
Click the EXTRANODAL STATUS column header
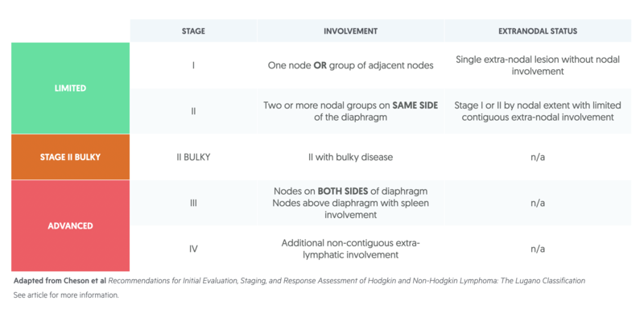click(x=538, y=31)
